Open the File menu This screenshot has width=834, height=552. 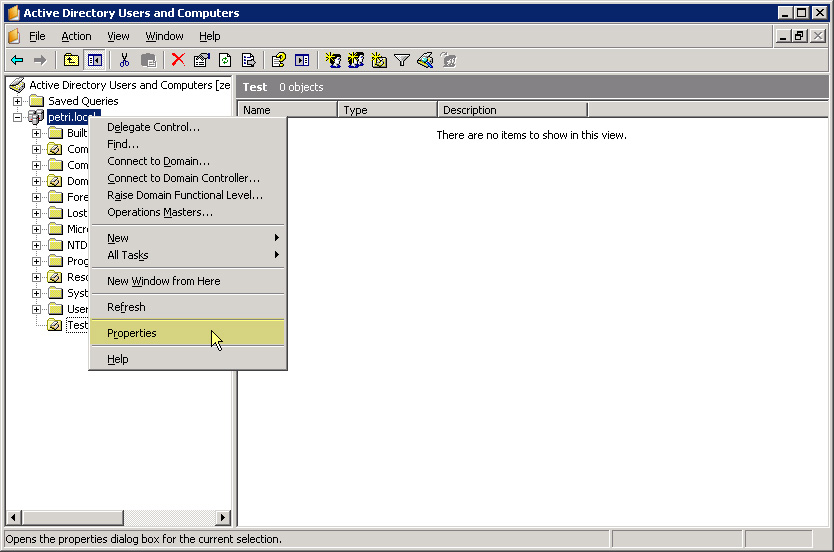tap(37, 36)
